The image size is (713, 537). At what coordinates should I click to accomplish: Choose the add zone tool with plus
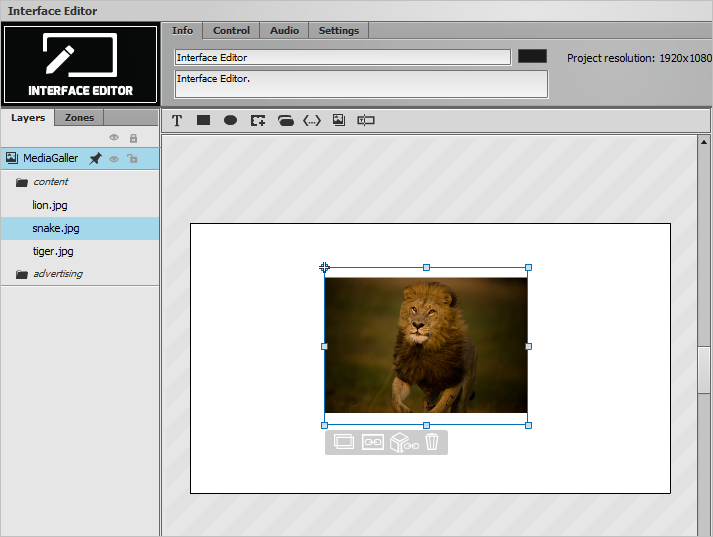(258, 120)
